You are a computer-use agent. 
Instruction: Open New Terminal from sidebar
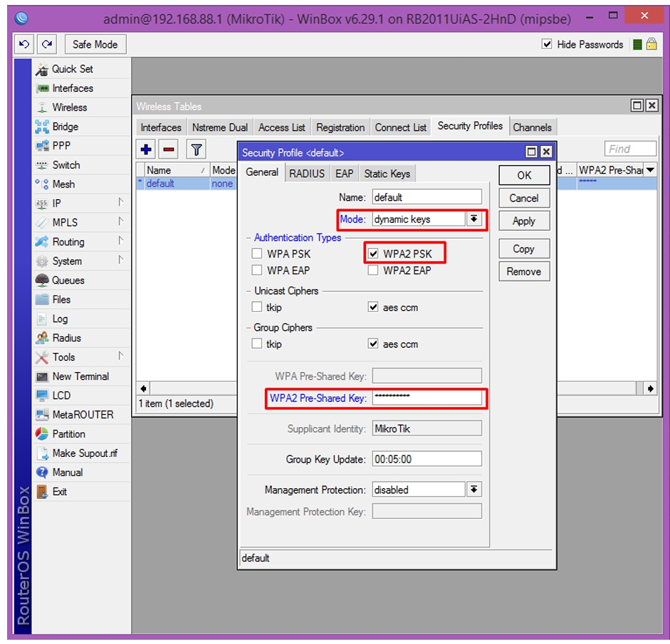[x=80, y=376]
